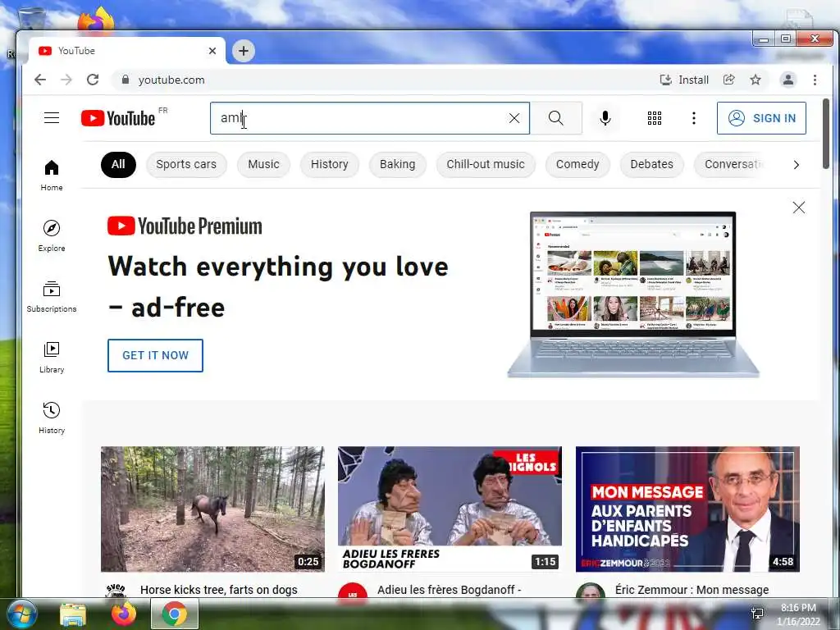The width and height of the screenshot is (840, 630).
Task: Submit search with the magnifier button
Action: [x=556, y=118]
